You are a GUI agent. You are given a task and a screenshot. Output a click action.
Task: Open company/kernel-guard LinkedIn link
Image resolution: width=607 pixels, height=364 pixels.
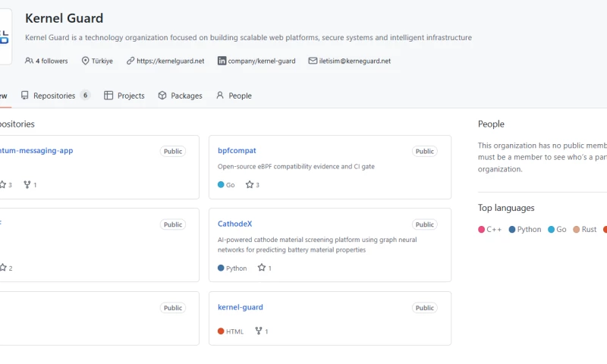(262, 61)
